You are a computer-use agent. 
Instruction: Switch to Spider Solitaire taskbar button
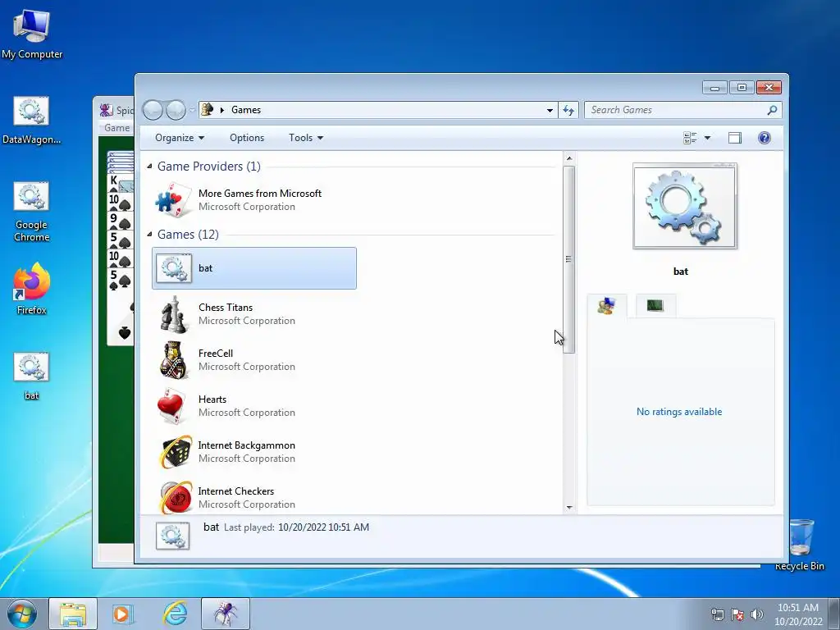[x=226, y=614]
